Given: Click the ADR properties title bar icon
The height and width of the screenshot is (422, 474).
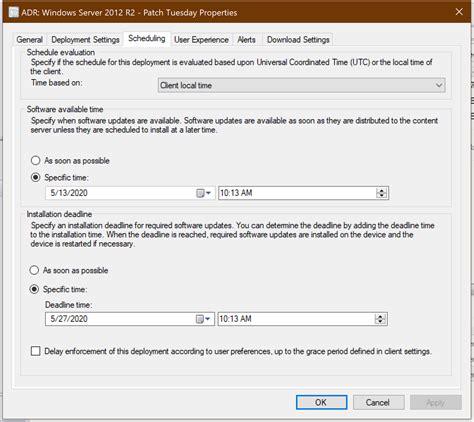Looking at the screenshot, I should 13,12.
